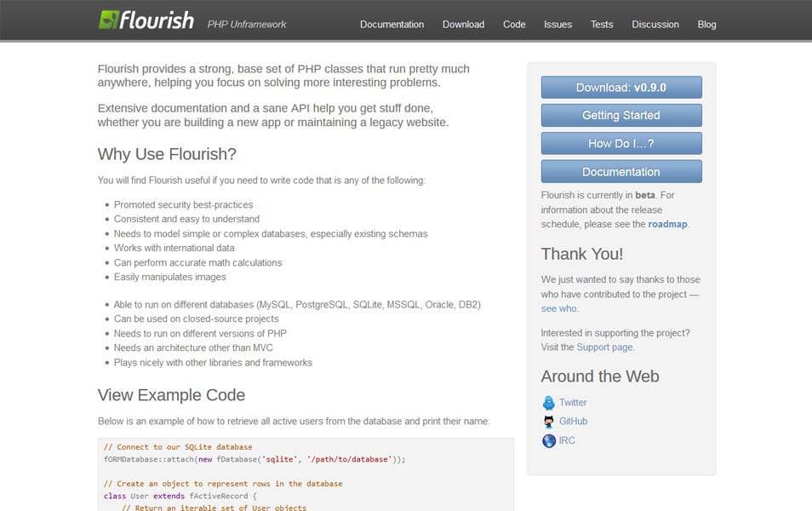
Task: Click the bold word 'beta'
Action: pos(644,195)
